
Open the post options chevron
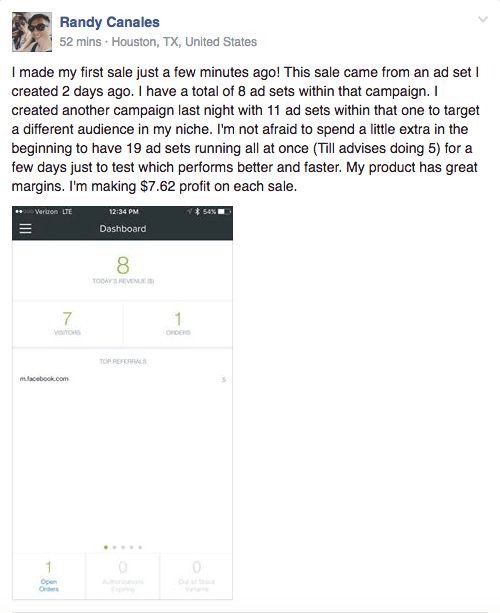point(483,20)
